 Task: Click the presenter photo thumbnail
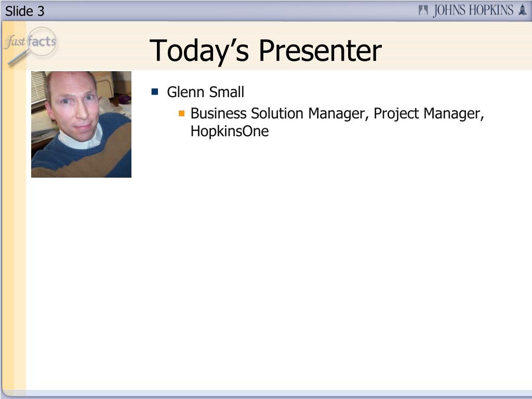pyautogui.click(x=81, y=124)
